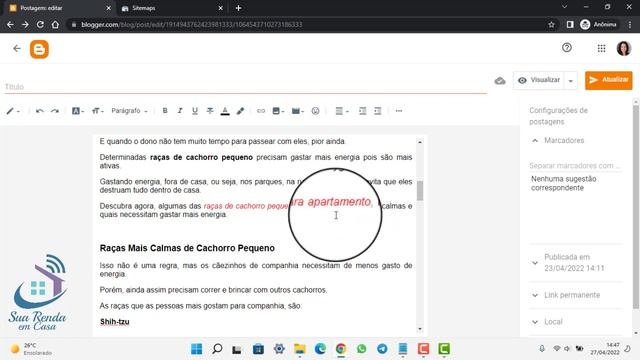Click the Shih-tzu bold text
Image resolution: width=640 pixels, height=360 pixels.
pyautogui.click(x=115, y=322)
